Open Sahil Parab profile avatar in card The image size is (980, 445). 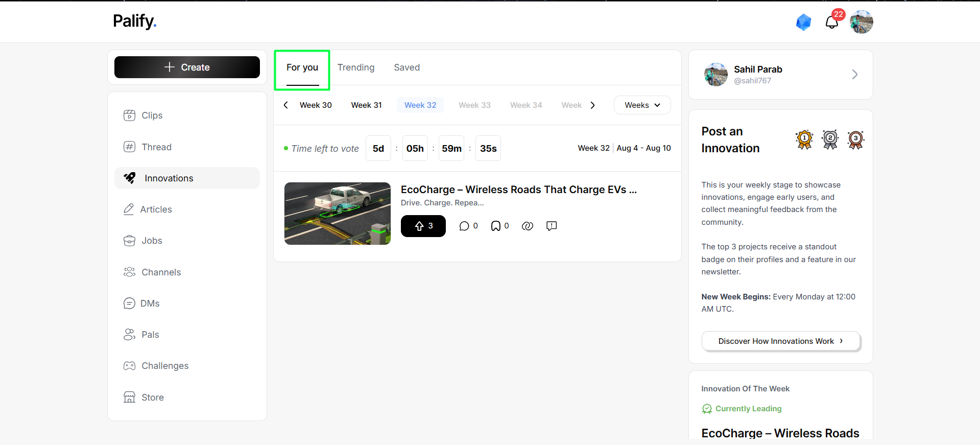716,75
